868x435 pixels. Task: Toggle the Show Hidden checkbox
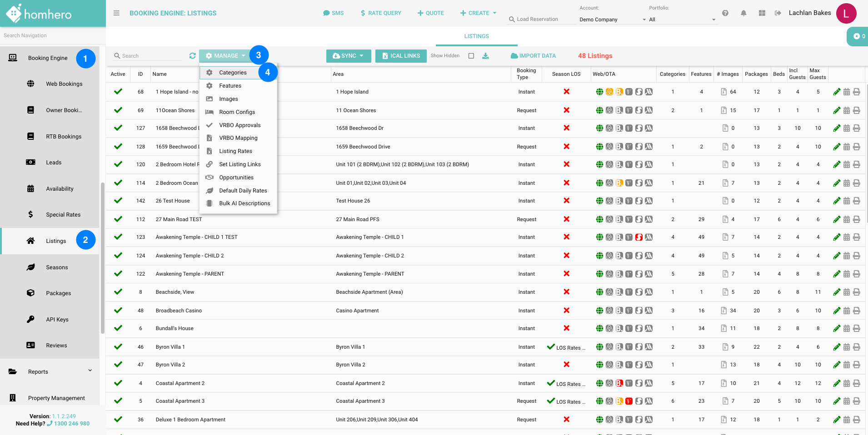coord(471,56)
